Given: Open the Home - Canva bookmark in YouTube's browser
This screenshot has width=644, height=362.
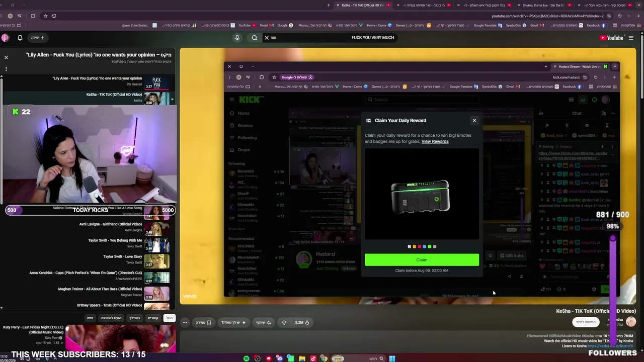Looking at the screenshot, I should pyautogui.click(x=381, y=25).
